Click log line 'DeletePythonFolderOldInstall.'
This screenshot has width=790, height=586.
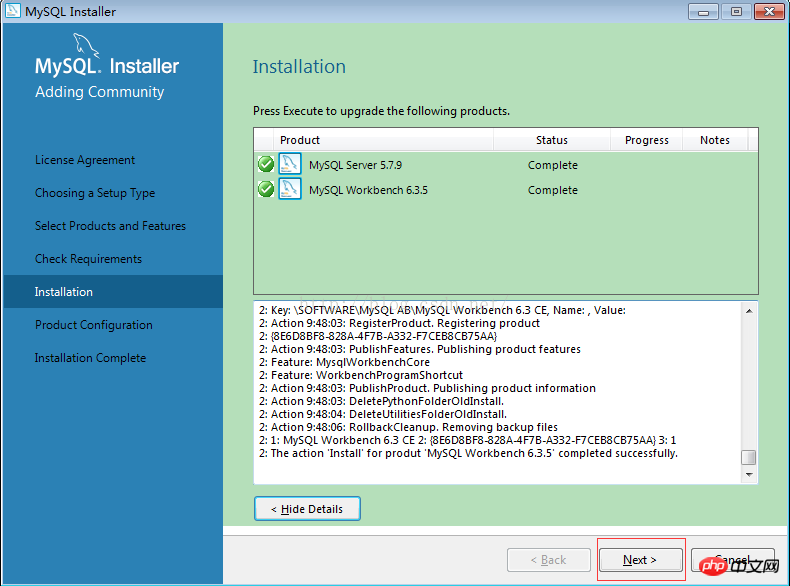click(x=381, y=401)
